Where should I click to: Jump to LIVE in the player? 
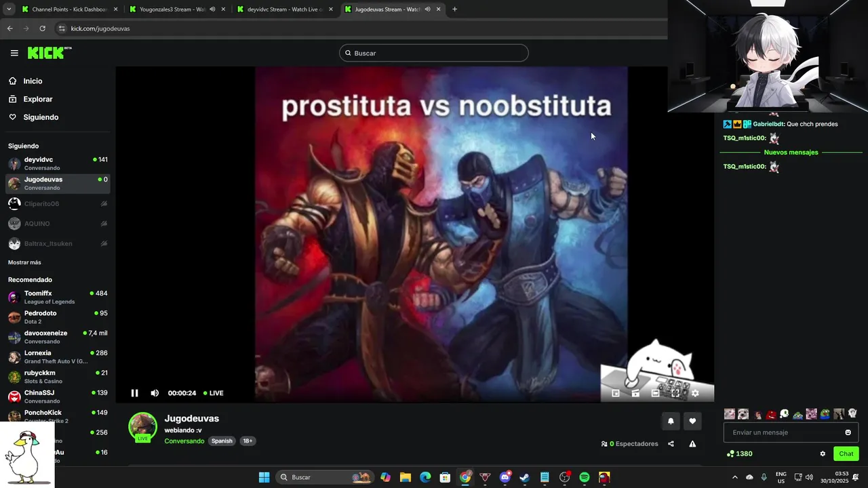coord(214,393)
